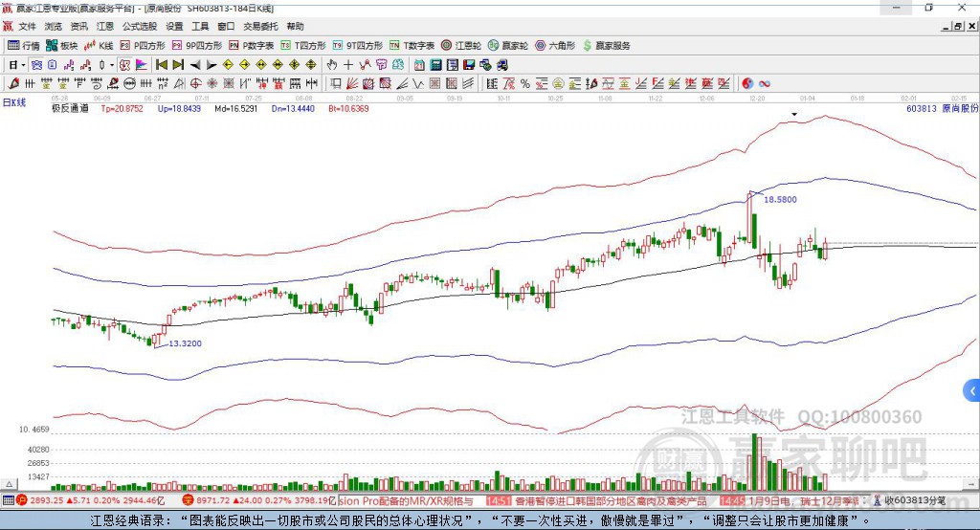Click the red-blue yin-yang icon
980x530 pixels.
(747, 84)
